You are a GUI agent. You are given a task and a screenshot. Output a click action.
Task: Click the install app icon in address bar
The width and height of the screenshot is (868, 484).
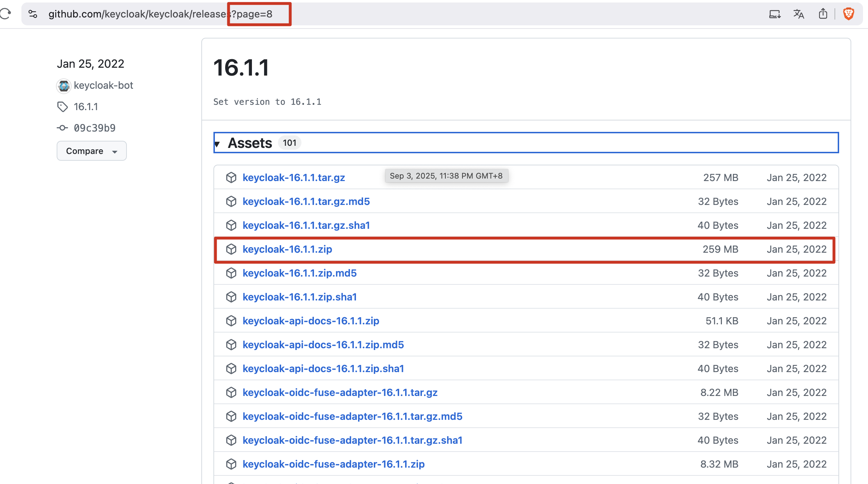point(775,14)
